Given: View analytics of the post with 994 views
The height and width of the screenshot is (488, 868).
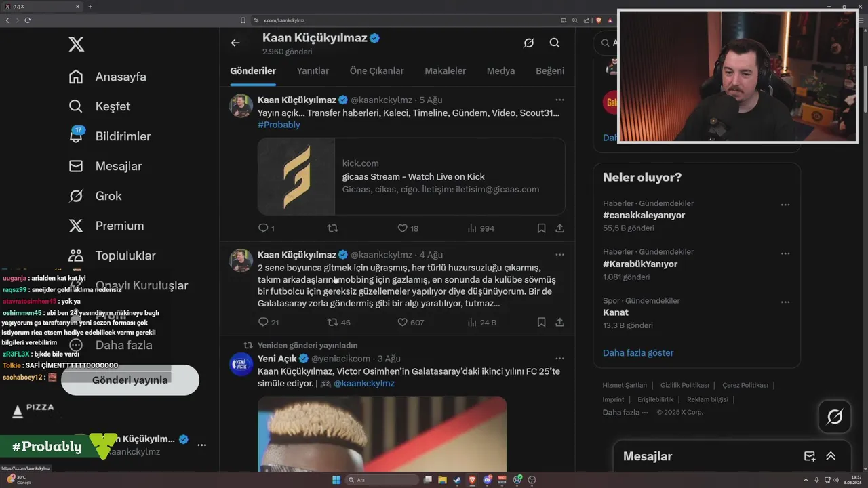Looking at the screenshot, I should (481, 228).
